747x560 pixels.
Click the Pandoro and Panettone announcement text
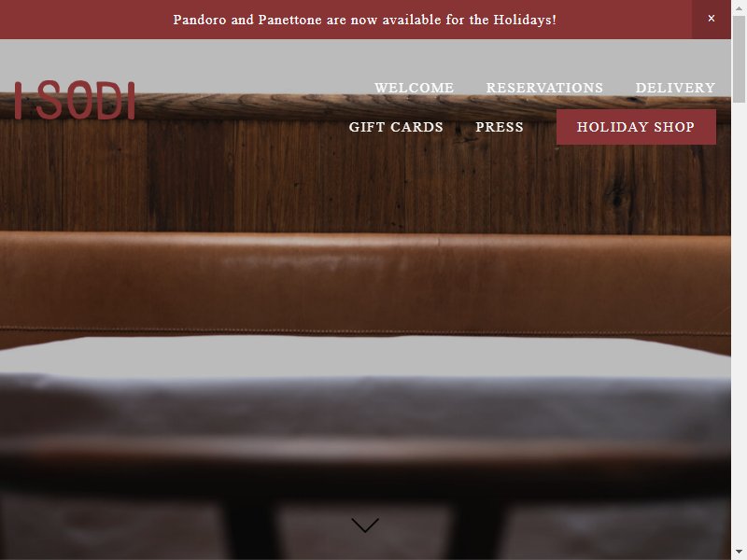(364, 20)
